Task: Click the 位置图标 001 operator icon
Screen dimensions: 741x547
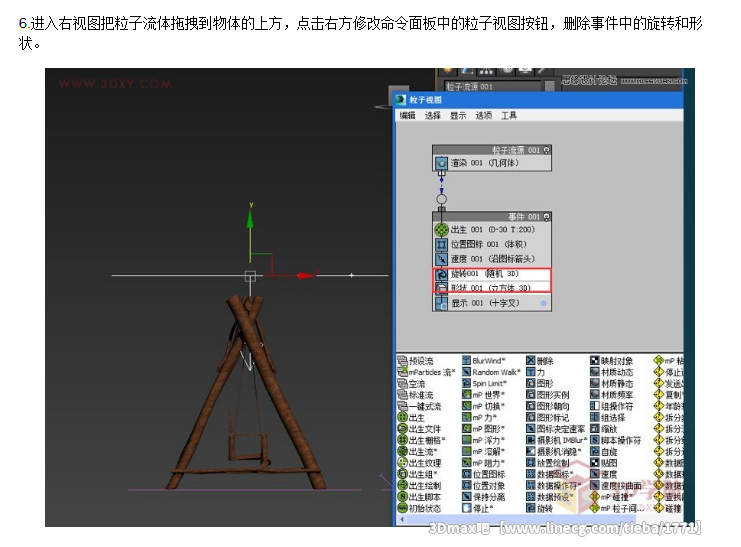Action: coord(441,244)
